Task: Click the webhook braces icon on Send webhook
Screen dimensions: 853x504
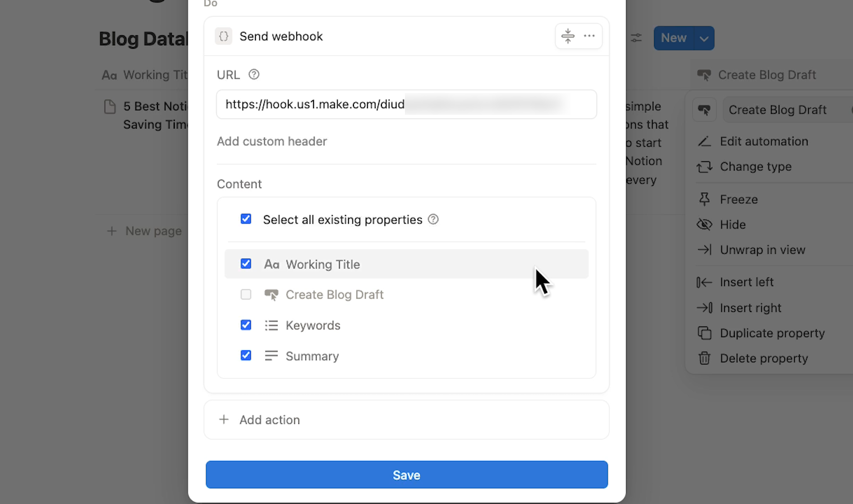Action: tap(223, 36)
